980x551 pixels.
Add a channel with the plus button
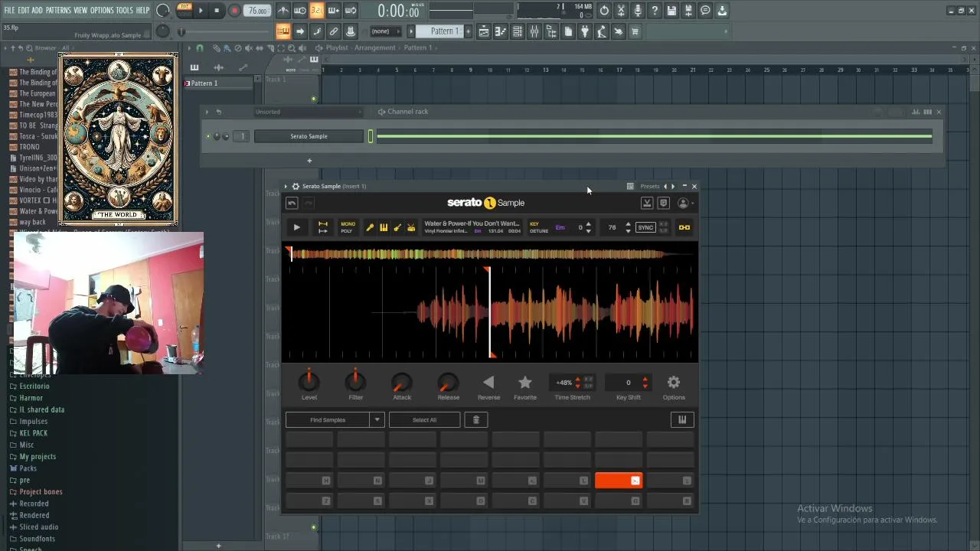[309, 161]
